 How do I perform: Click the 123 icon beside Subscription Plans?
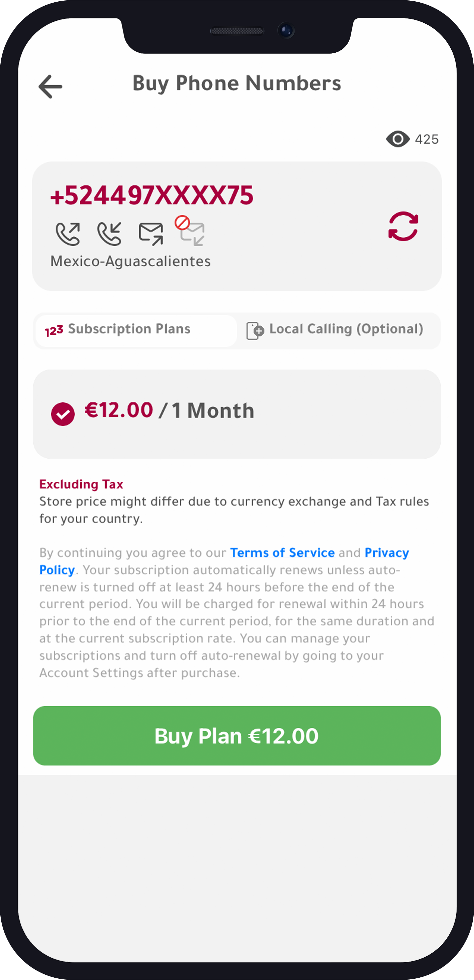click(x=54, y=331)
